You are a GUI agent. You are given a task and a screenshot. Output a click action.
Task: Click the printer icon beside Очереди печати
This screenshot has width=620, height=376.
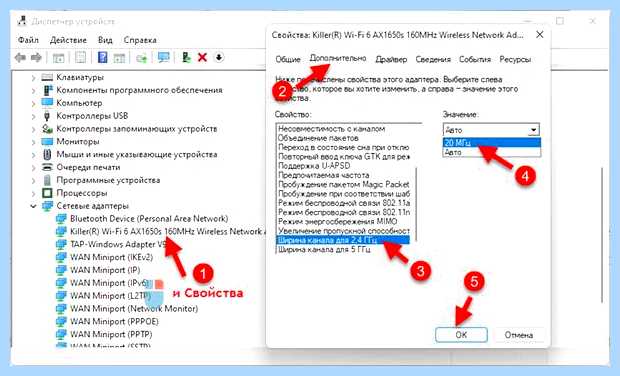47,167
